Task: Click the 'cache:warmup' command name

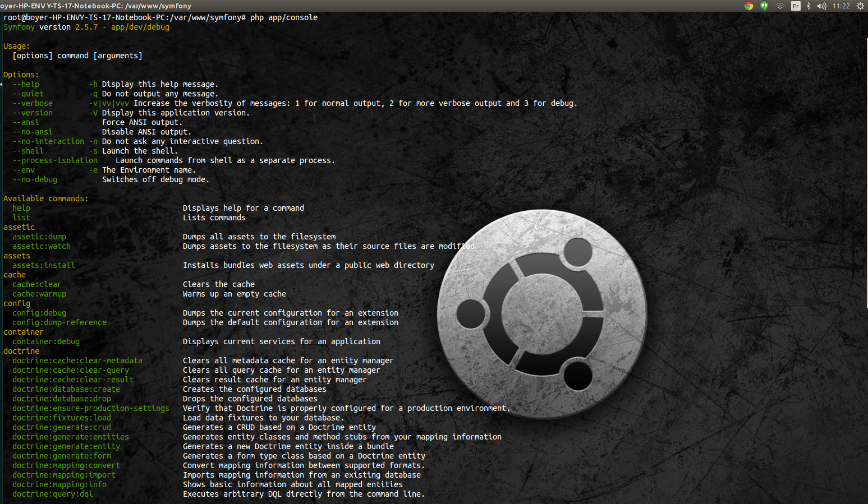Action: (x=39, y=294)
